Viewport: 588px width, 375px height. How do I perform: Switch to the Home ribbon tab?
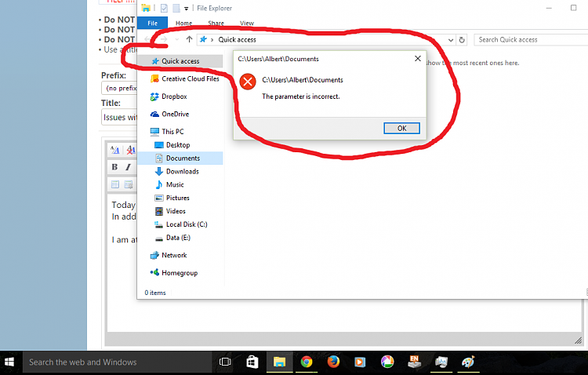coord(183,24)
